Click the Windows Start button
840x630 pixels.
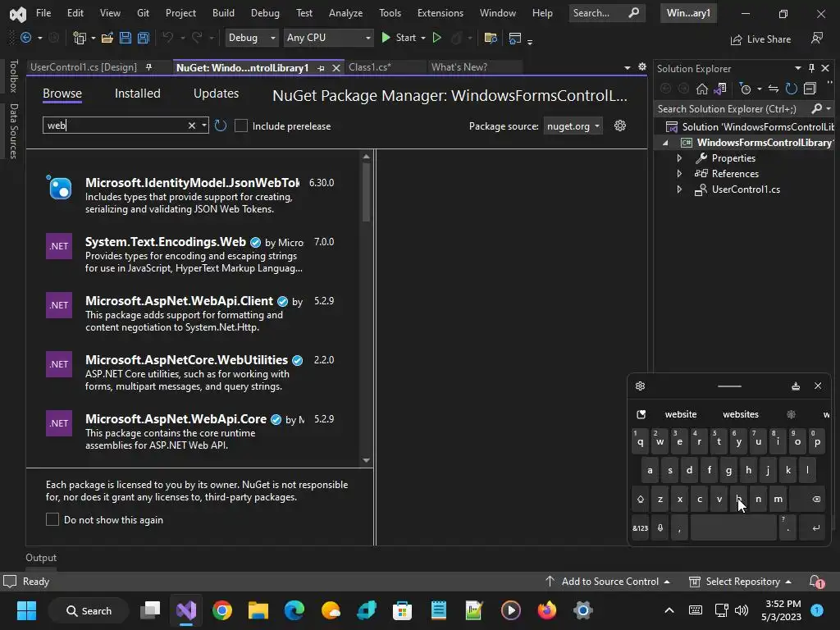(26, 610)
